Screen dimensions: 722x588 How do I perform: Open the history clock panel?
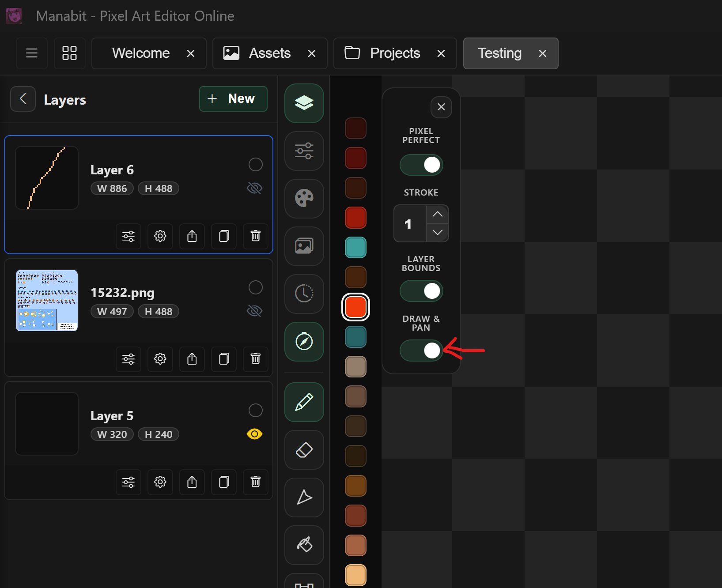(x=304, y=294)
